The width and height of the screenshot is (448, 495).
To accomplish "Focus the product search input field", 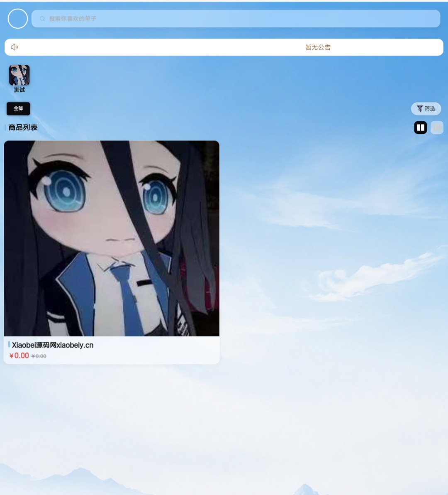I will pos(236,19).
